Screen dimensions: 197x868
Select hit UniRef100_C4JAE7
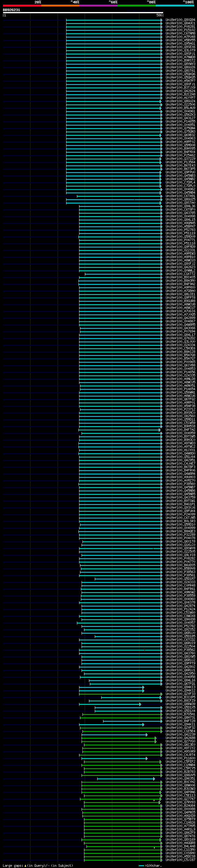coord(180,463)
